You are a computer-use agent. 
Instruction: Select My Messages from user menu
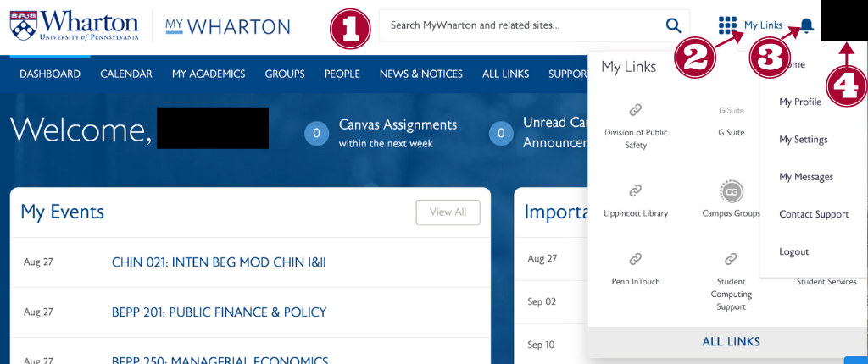tap(806, 177)
